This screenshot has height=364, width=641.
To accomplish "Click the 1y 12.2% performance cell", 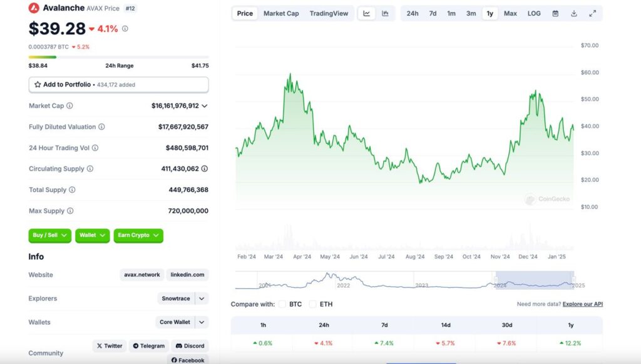I will click(571, 343).
